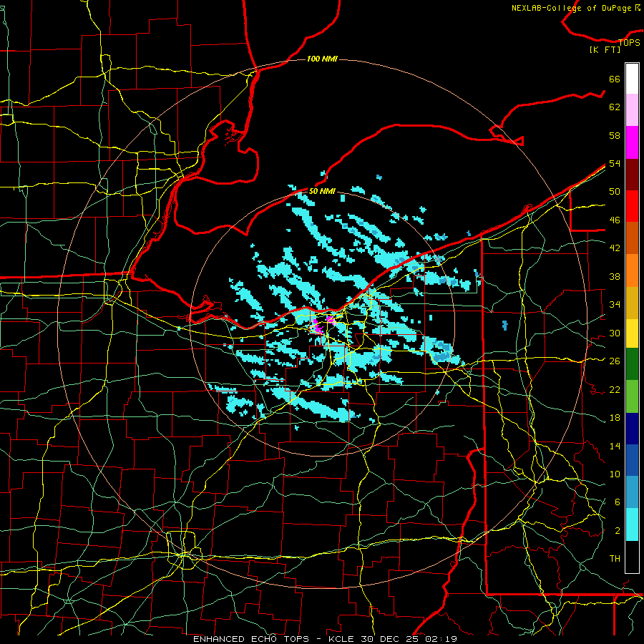The height and width of the screenshot is (644, 644).
Task: Pick the bright yellow legend swatch
Action: [632, 333]
